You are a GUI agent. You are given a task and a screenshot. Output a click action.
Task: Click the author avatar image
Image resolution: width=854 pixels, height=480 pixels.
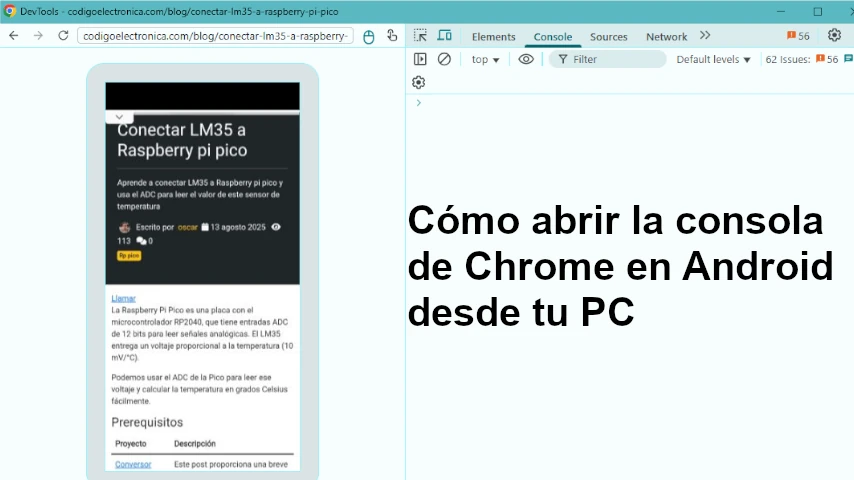tap(124, 227)
